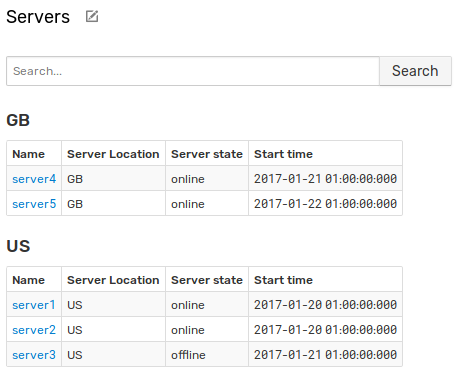Click Start time header in GB table
Screen dimensions: 460x374
[x=283, y=154]
